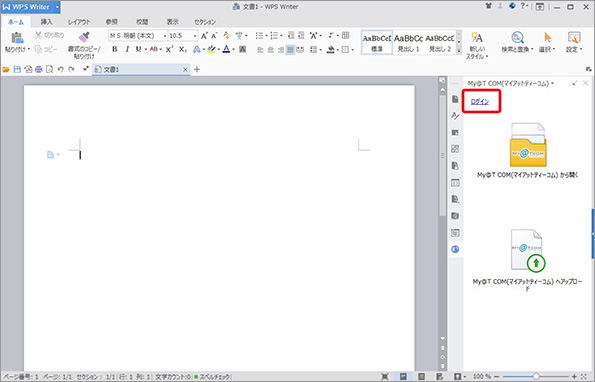This screenshot has width=595, height=382.
Task: Click the font color A button
Action: 226,49
